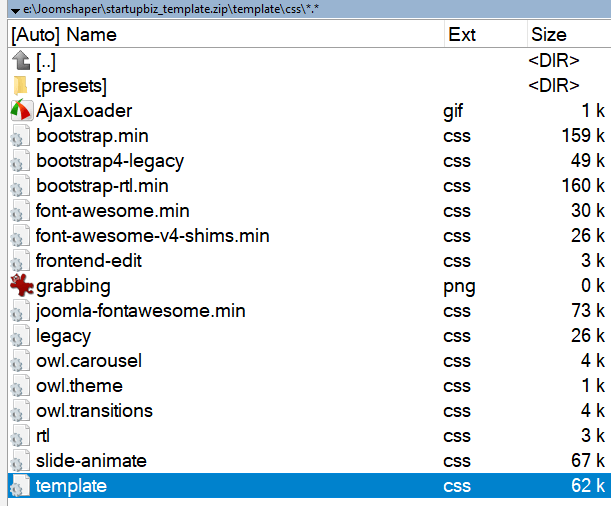
Task: Click the grabbing png file icon
Action: (20, 286)
